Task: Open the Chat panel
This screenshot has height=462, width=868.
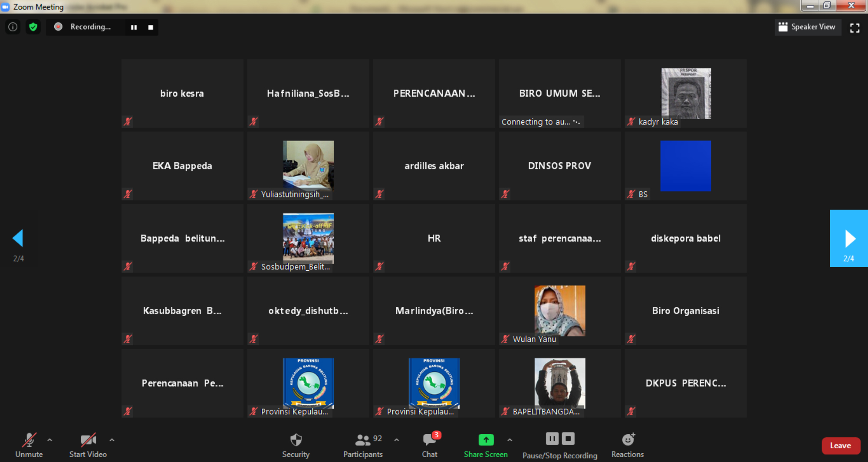Action: pyautogui.click(x=429, y=445)
